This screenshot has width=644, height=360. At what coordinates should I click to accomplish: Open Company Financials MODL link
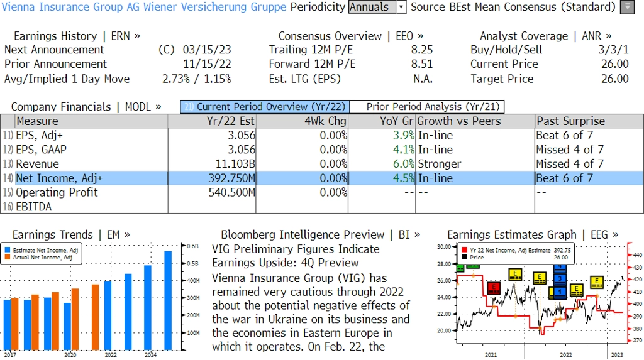pyautogui.click(x=86, y=107)
